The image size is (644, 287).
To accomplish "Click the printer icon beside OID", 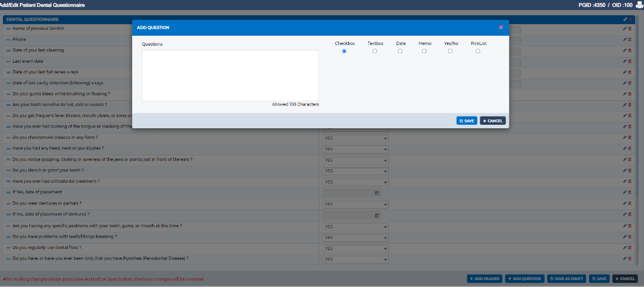I will click(x=639, y=5).
